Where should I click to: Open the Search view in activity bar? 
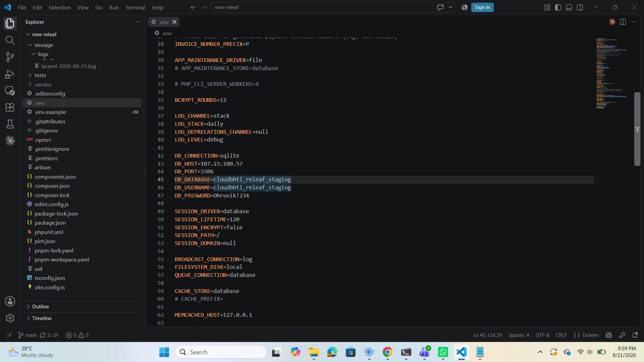click(x=10, y=40)
